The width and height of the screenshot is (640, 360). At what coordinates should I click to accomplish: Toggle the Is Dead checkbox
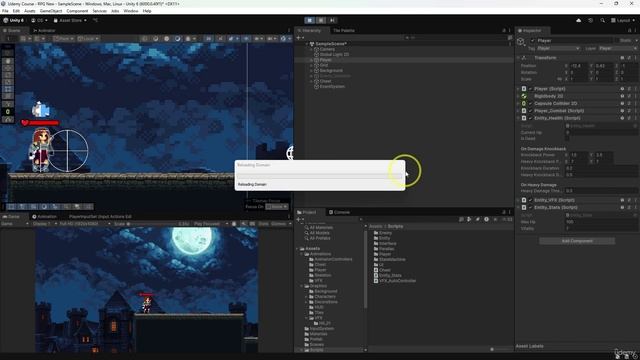pyautogui.click(x=567, y=139)
